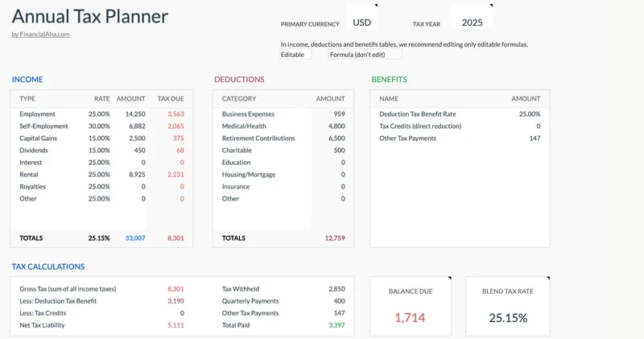644x339 pixels.
Task: Select Capital Gains amount 2,500
Action: pyautogui.click(x=137, y=138)
